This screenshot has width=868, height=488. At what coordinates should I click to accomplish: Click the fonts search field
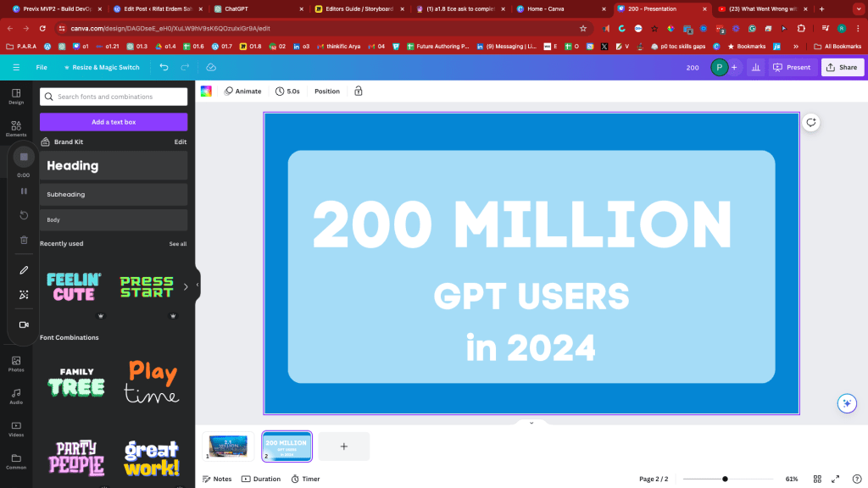[114, 97]
